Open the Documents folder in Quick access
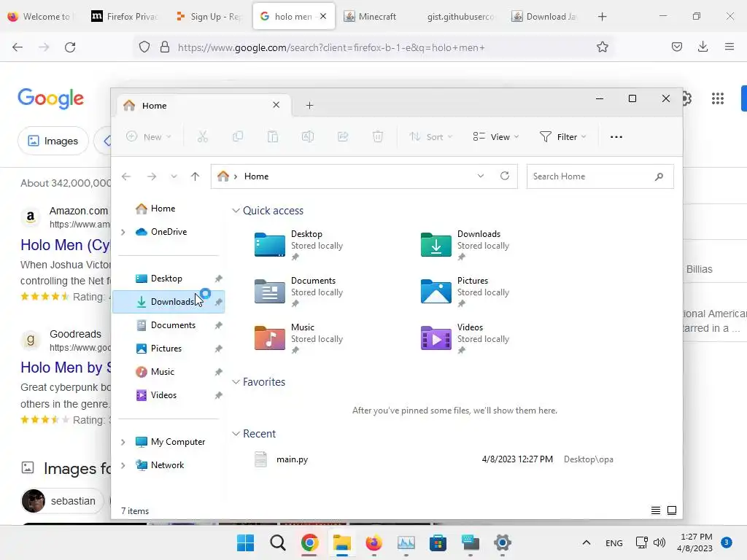Screen dimensions: 747x560 (298, 292)
